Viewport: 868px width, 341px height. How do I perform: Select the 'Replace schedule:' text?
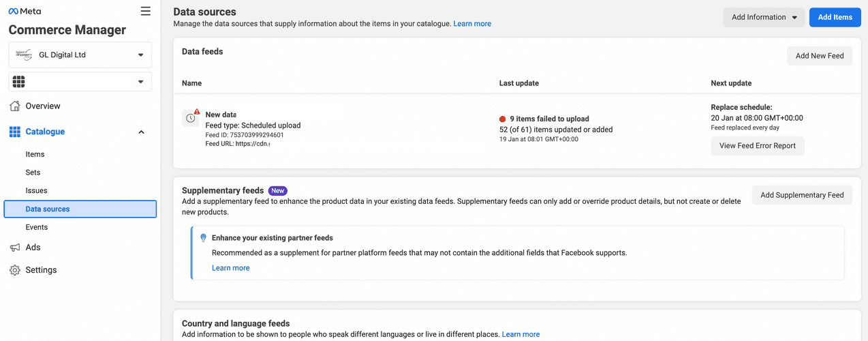pos(741,107)
